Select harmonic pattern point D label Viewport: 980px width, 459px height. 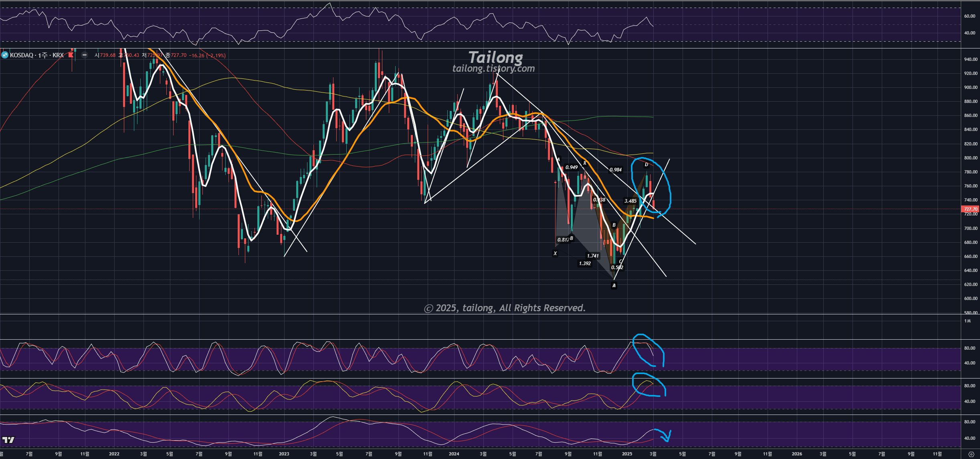point(646,165)
